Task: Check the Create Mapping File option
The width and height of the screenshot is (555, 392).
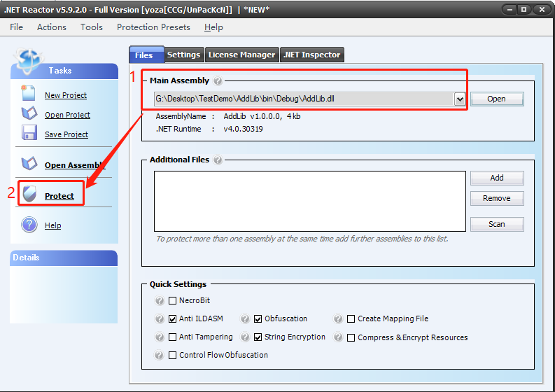Action: 351,318
